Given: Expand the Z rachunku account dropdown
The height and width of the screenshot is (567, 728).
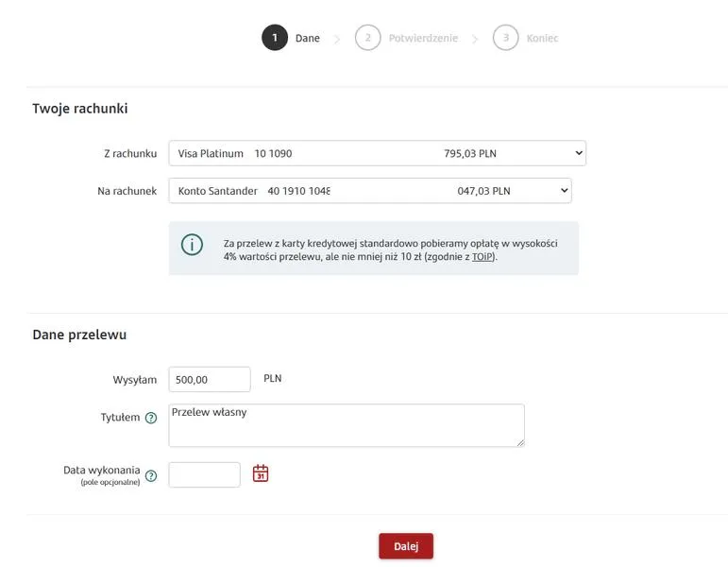Looking at the screenshot, I should (378, 153).
